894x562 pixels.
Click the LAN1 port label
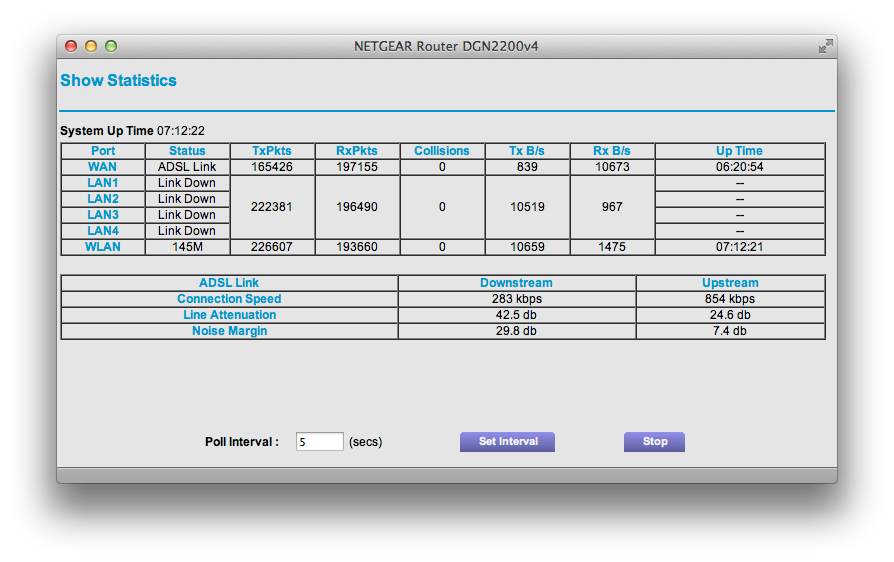pyautogui.click(x=103, y=183)
